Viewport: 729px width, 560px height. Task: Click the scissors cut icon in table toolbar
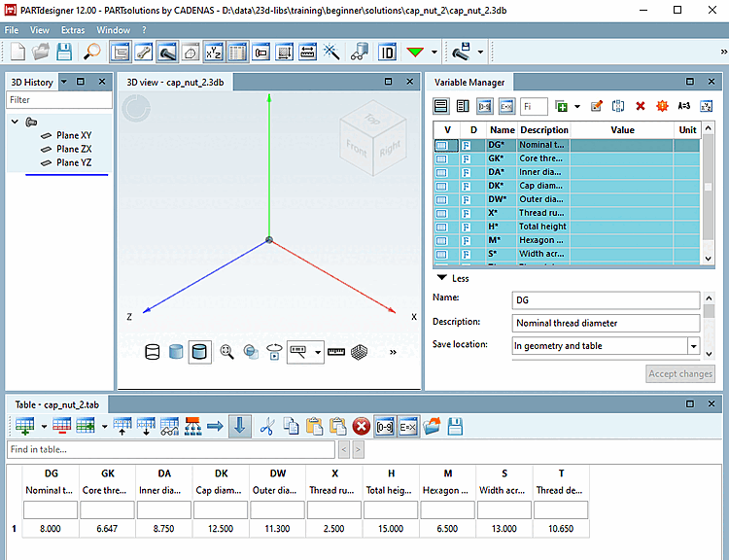coord(267,426)
